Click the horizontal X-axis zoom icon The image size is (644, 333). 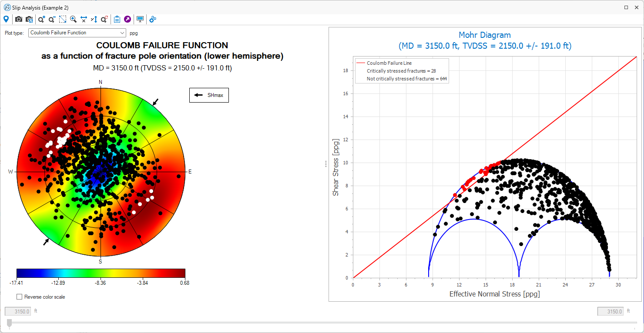pos(84,19)
